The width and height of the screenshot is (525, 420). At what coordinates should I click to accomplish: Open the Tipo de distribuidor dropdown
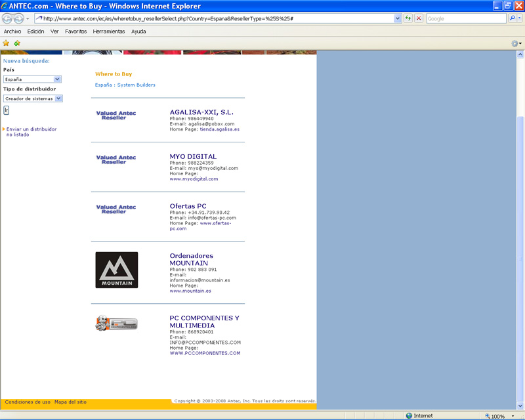33,98
